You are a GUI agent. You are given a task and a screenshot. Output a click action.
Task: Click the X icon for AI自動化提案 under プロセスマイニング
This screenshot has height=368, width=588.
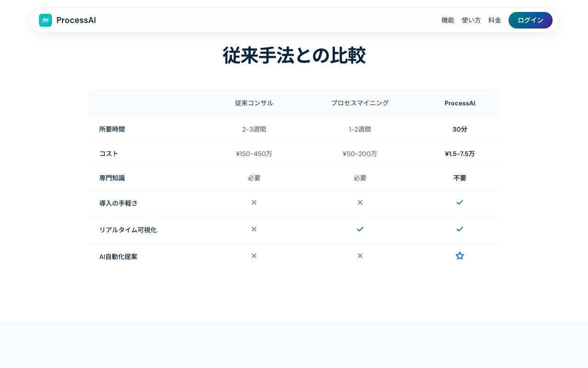[x=360, y=256]
